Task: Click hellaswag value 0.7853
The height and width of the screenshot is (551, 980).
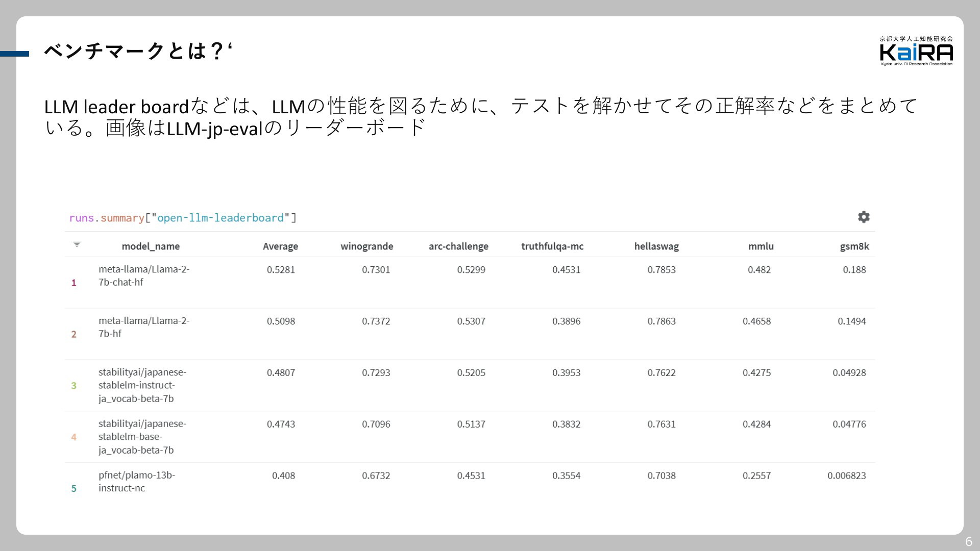Action: (661, 270)
